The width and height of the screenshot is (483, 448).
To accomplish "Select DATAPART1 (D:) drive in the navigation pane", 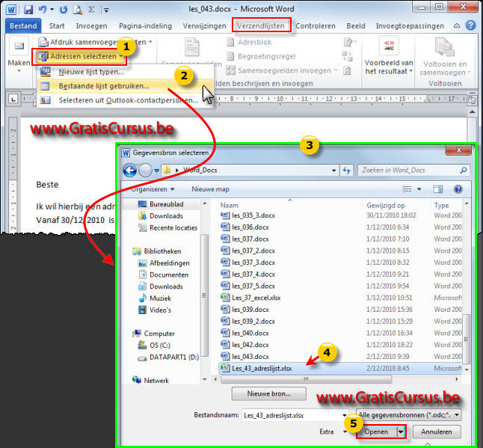I will [x=168, y=357].
